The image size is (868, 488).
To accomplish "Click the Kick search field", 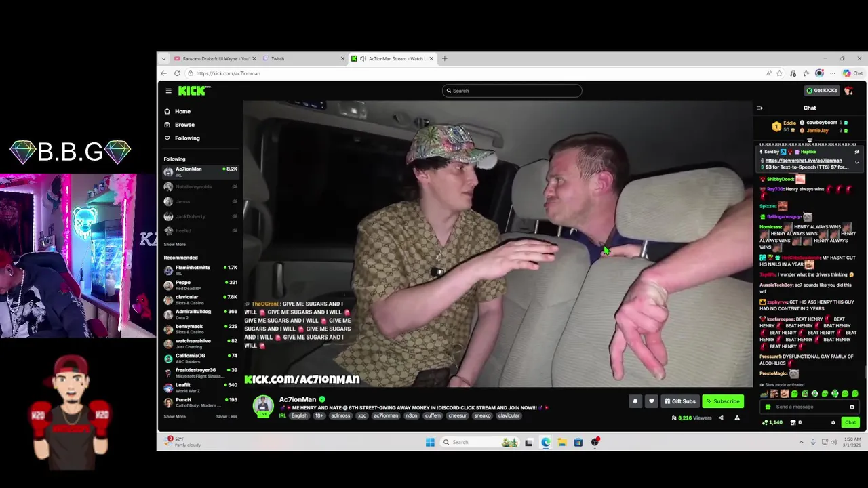I will click(512, 91).
